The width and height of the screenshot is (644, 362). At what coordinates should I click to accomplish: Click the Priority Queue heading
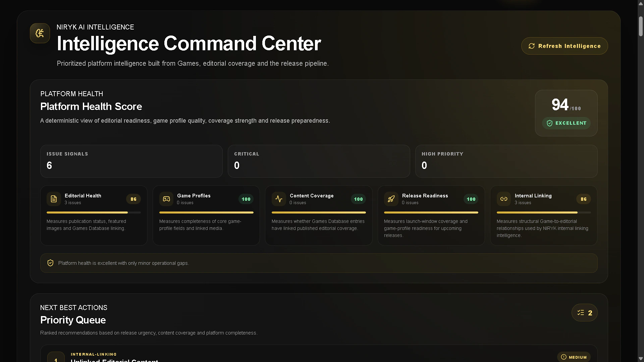pos(73,320)
